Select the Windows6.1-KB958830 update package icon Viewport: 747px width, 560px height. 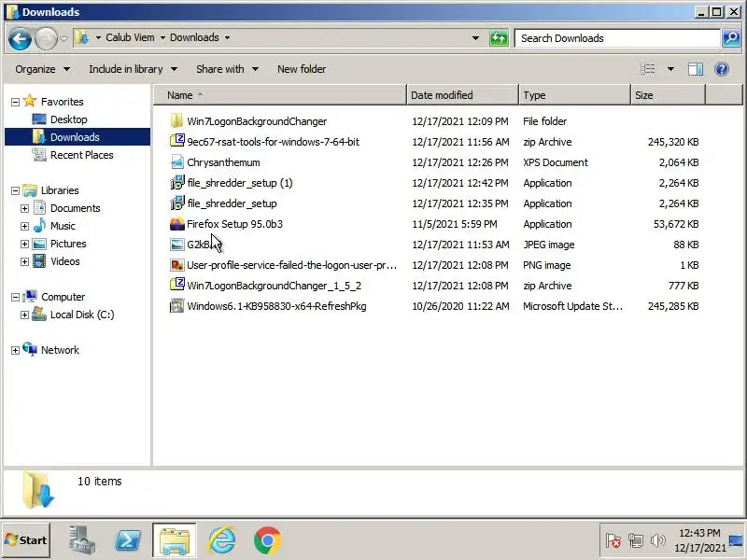click(176, 306)
